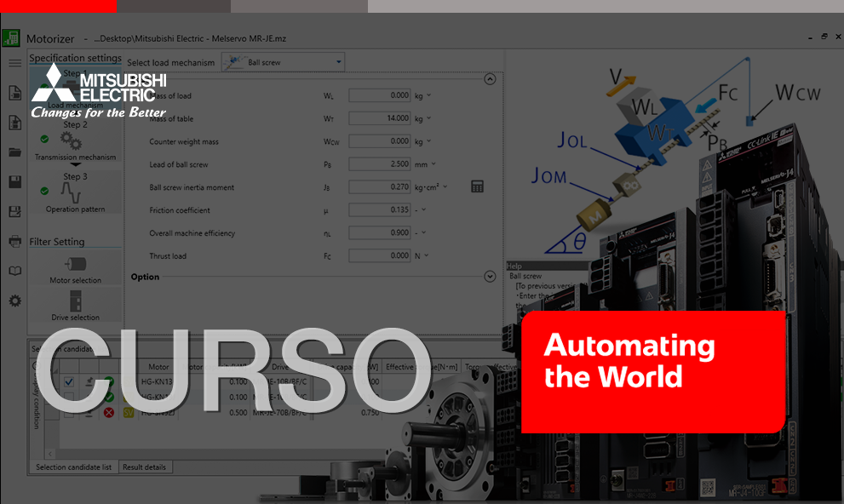Check the HG-SN52J candidate row checkbox
The height and width of the screenshot is (504, 844).
(x=69, y=413)
